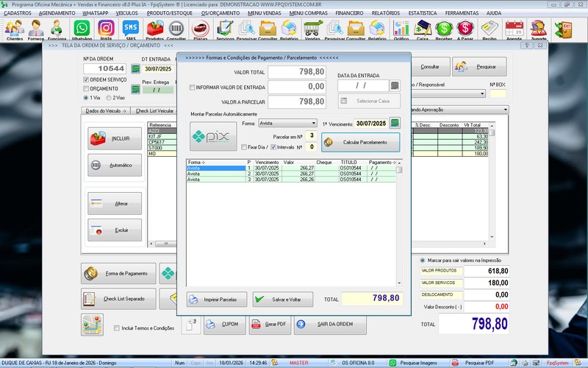Open calendar next to 1º Vencimento date
This screenshot has width=588, height=368.
[395, 123]
